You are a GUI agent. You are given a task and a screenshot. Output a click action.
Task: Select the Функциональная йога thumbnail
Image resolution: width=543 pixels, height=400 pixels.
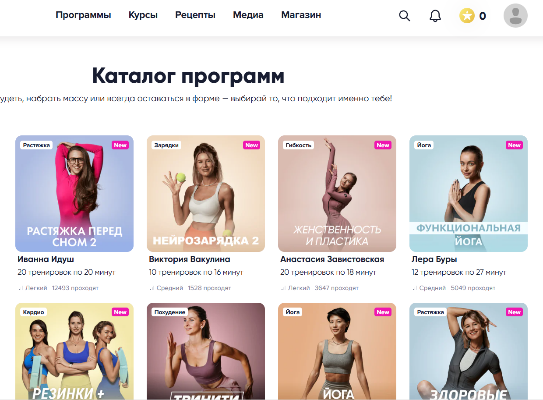[x=468, y=193]
